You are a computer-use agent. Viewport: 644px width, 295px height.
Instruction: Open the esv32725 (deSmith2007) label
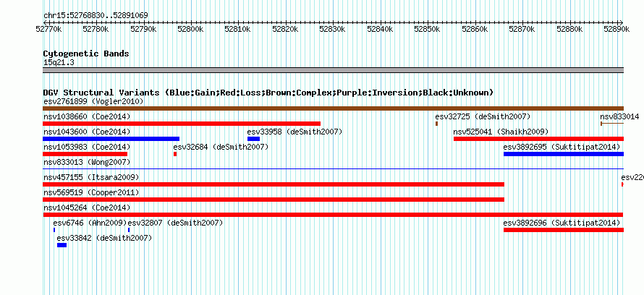(x=483, y=116)
